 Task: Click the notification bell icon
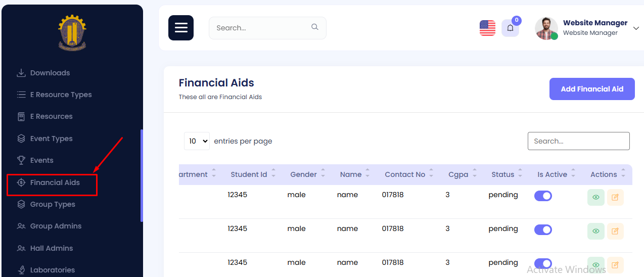point(510,28)
